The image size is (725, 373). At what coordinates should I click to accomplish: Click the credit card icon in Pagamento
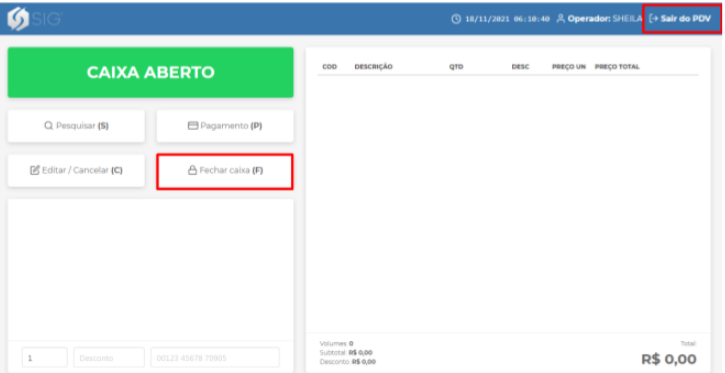click(193, 126)
